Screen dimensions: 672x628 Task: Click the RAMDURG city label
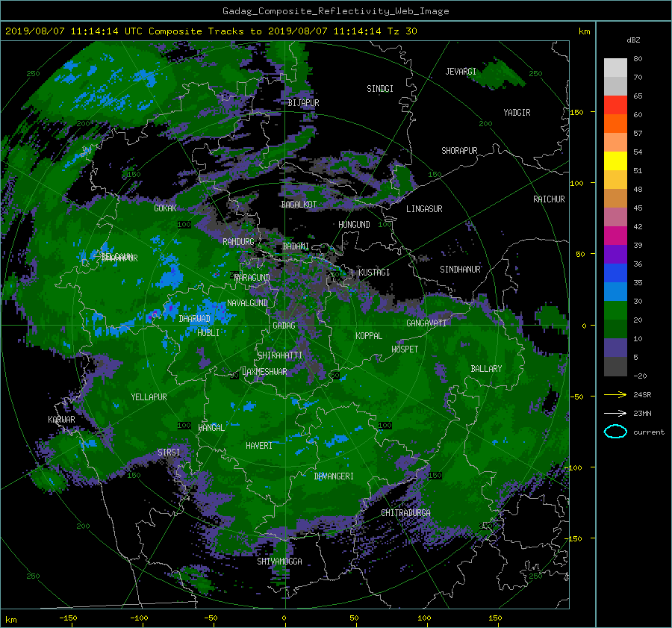pos(238,242)
